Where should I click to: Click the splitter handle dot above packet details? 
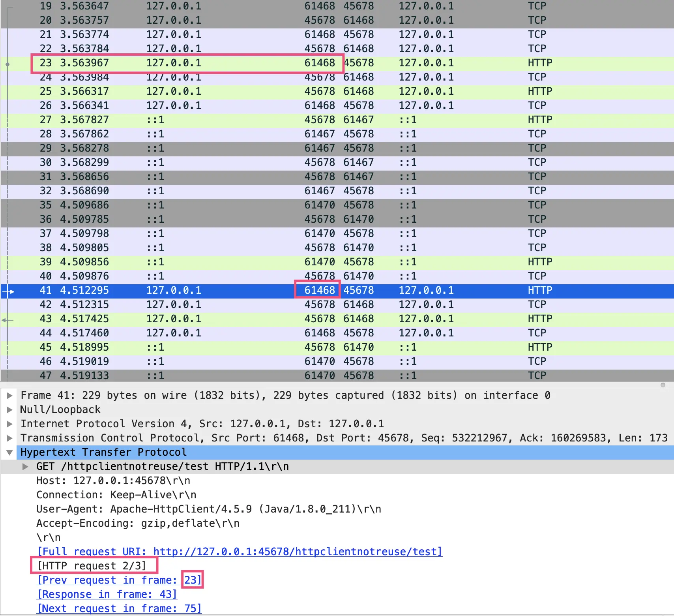[663, 385]
